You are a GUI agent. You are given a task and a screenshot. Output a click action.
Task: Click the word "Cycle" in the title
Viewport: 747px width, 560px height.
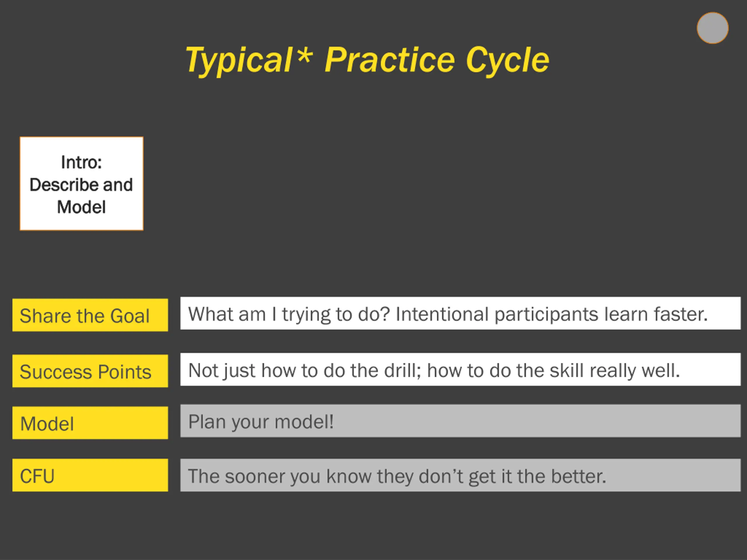507,61
